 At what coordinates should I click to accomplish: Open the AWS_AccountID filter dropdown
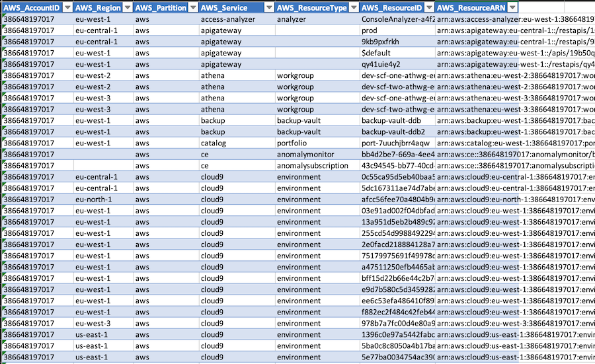click(67, 7)
